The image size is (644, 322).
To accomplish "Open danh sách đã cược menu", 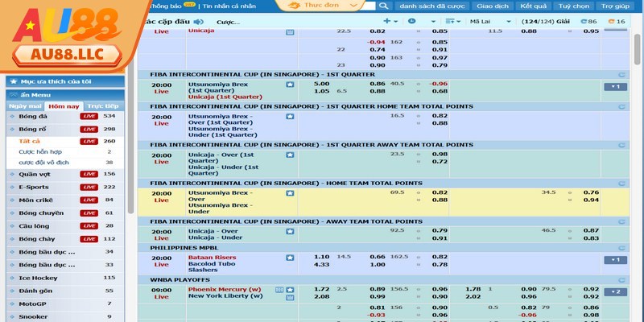I will (432, 6).
